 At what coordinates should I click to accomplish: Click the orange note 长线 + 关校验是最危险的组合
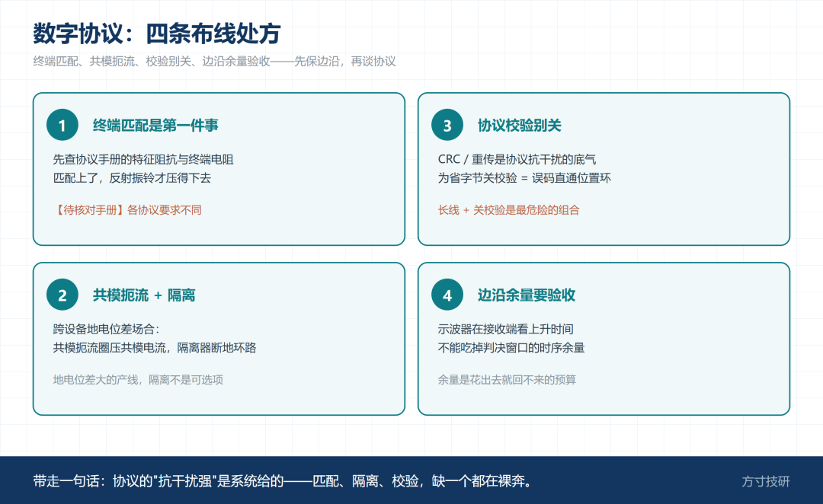click(x=508, y=210)
